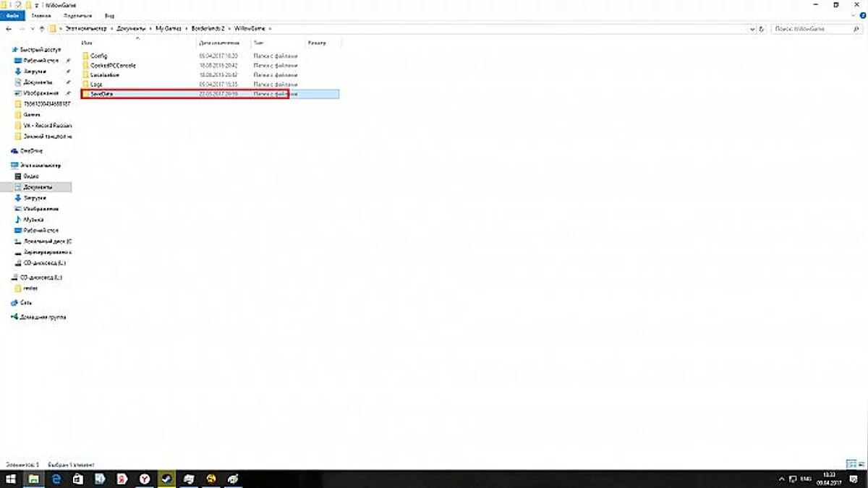The width and height of the screenshot is (868, 488).
Task: Refresh the folder view
Action: tap(763, 28)
